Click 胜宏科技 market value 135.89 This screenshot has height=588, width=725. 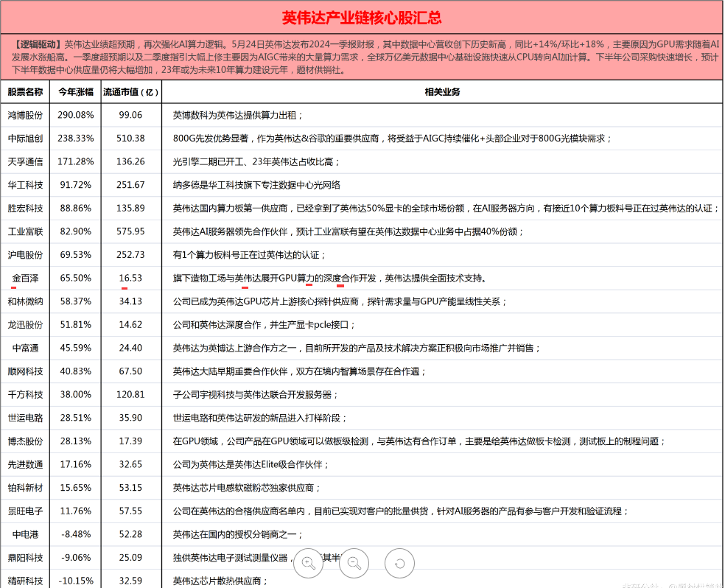[130, 209]
